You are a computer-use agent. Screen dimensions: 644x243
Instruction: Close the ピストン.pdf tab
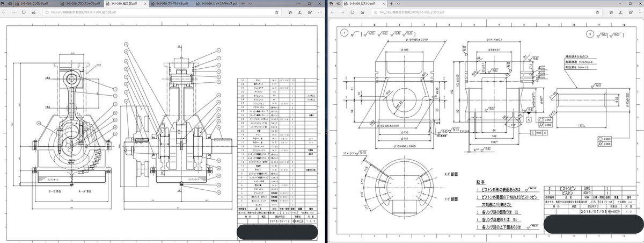click(384, 4)
